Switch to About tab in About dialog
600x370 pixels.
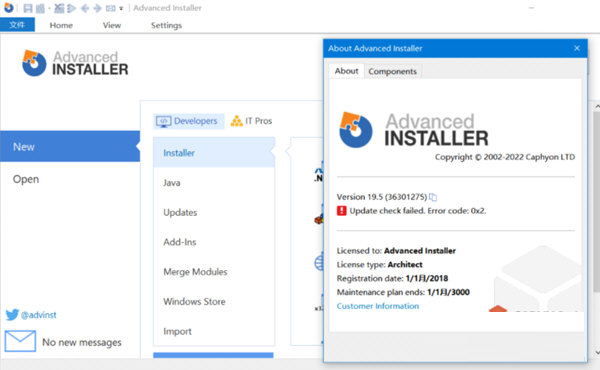[x=346, y=71]
